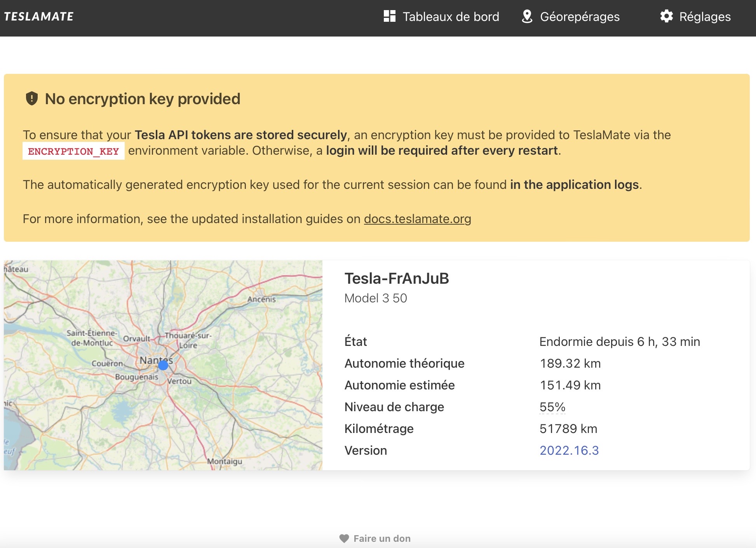756x548 pixels.
Task: Open the Tableaux de bord menu
Action: [x=451, y=17]
